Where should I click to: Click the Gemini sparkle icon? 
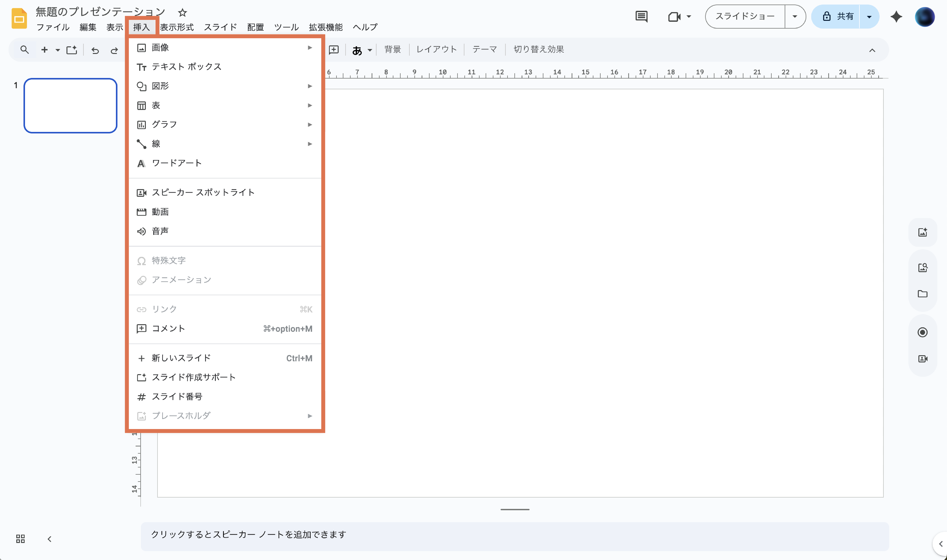pyautogui.click(x=896, y=17)
